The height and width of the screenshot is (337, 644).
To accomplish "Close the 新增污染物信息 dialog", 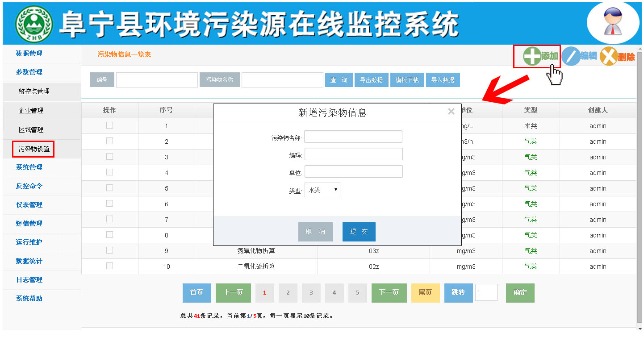I will tap(451, 112).
